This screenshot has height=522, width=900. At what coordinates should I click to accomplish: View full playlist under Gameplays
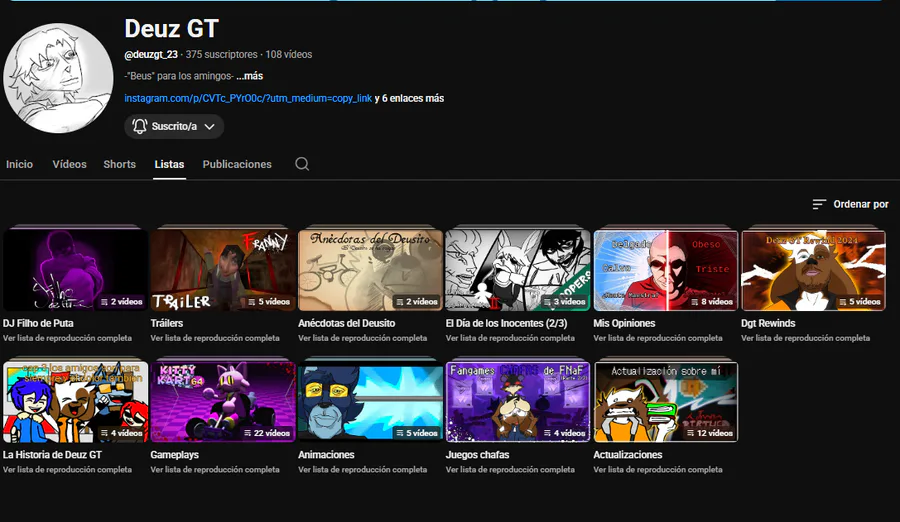215,470
